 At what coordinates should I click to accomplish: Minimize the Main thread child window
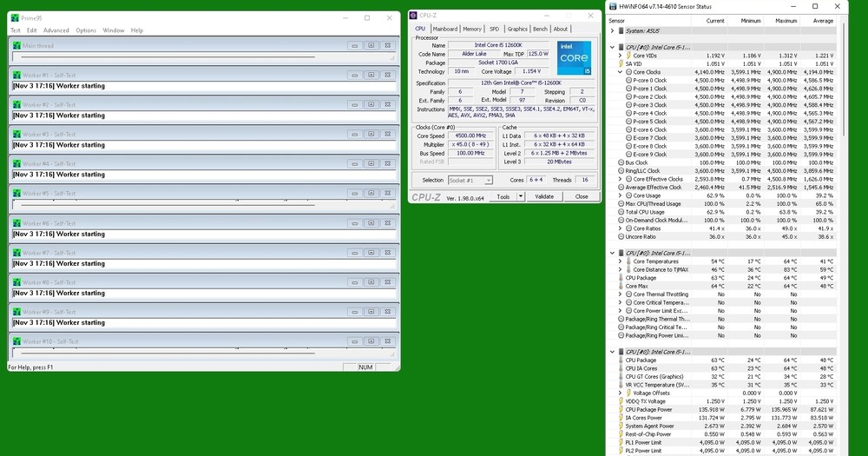(354, 45)
